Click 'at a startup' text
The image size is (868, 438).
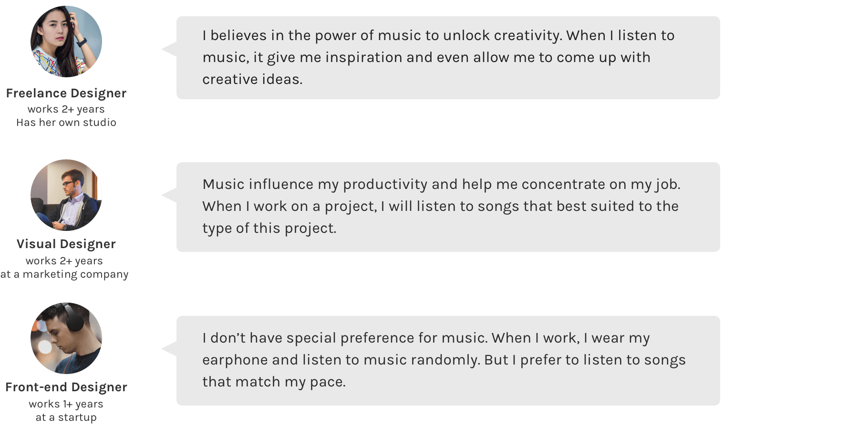point(66,417)
